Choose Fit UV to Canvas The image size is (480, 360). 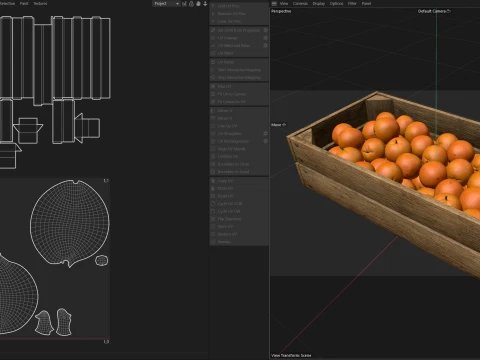[239, 94]
